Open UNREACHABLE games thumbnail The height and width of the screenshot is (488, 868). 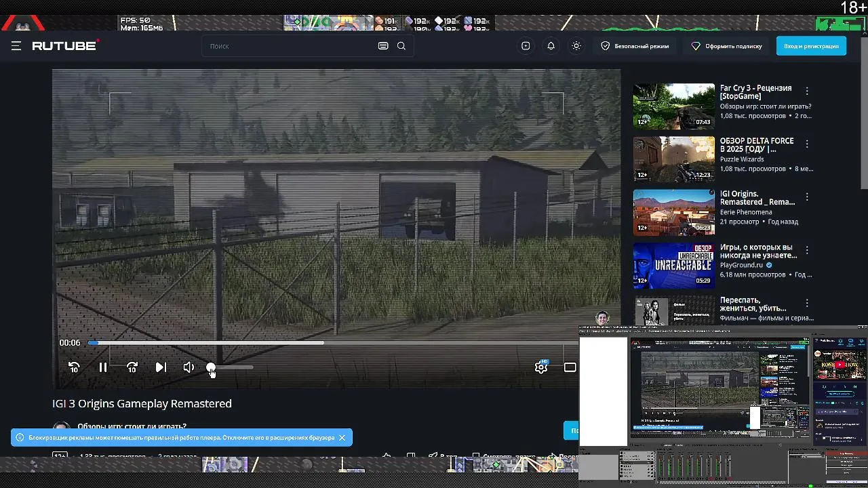point(673,265)
